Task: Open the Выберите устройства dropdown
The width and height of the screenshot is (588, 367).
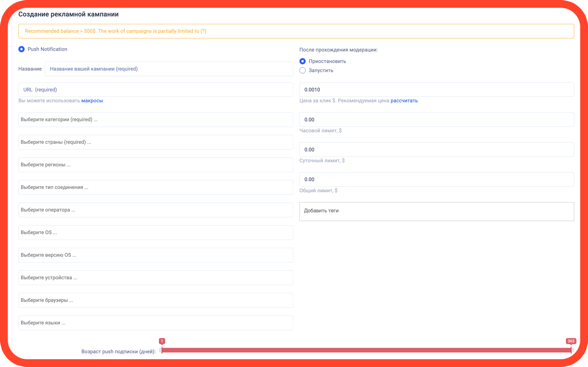Action: 156,278
